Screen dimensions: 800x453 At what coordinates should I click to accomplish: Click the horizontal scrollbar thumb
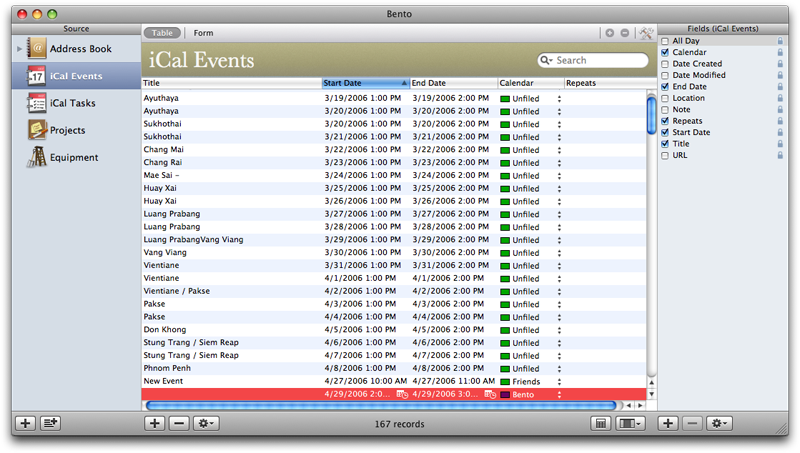tap(381, 406)
